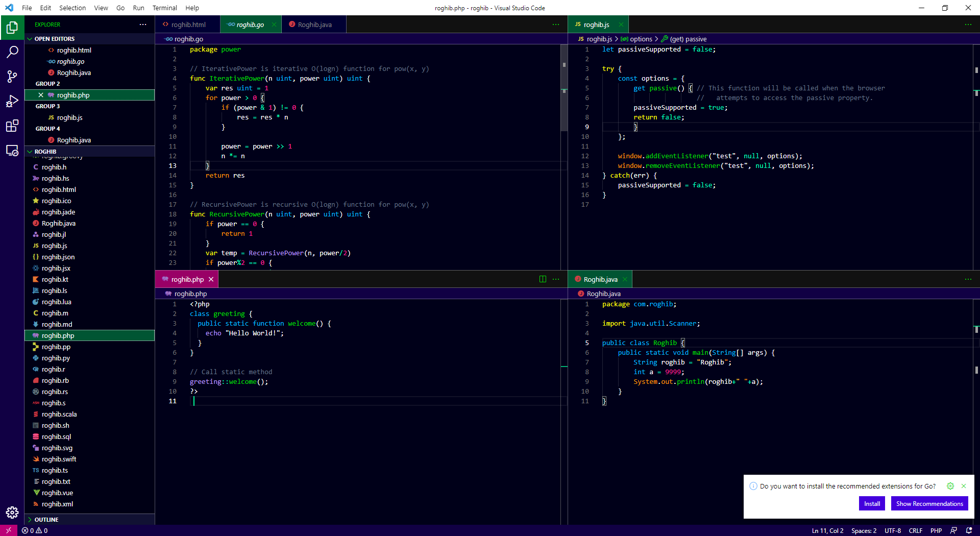Open the Manage gear menu
The image size is (980, 536).
tap(12, 513)
